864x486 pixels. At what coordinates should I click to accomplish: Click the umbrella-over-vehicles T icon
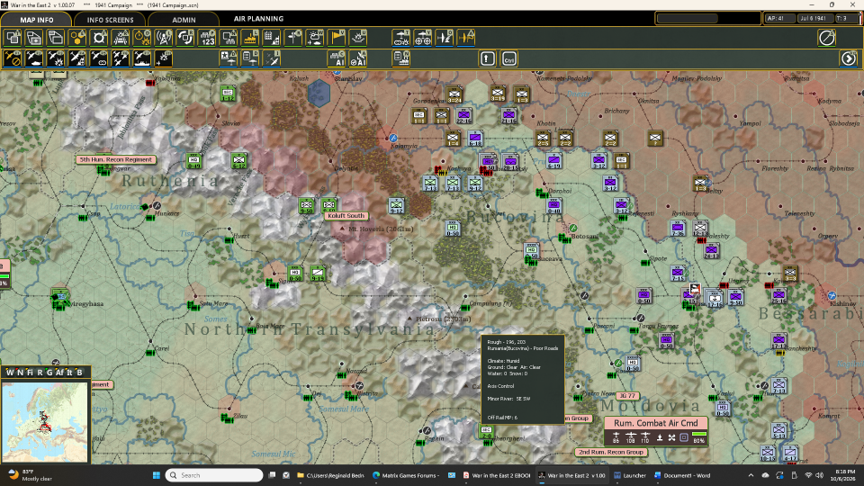click(x=401, y=38)
